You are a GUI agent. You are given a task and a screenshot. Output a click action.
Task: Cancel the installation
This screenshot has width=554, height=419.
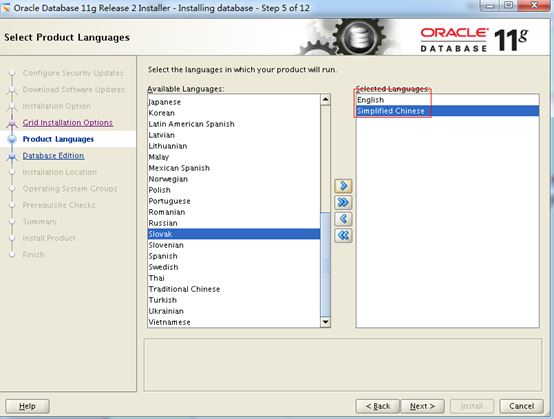(521, 406)
